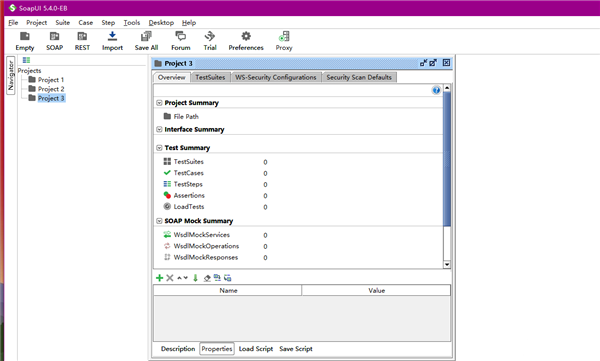Screen dimensions: 600x361
Task: Click the Name column header
Action: [228, 290]
